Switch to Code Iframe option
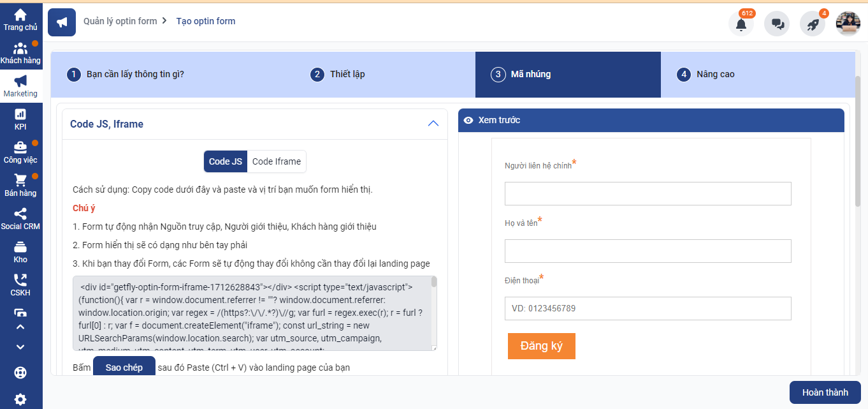 coord(276,161)
